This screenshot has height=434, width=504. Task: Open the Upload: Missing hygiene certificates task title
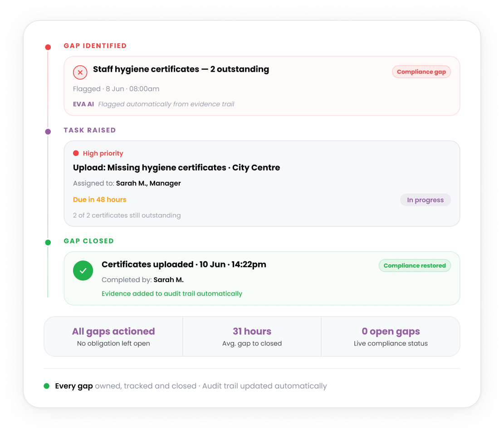(176, 168)
